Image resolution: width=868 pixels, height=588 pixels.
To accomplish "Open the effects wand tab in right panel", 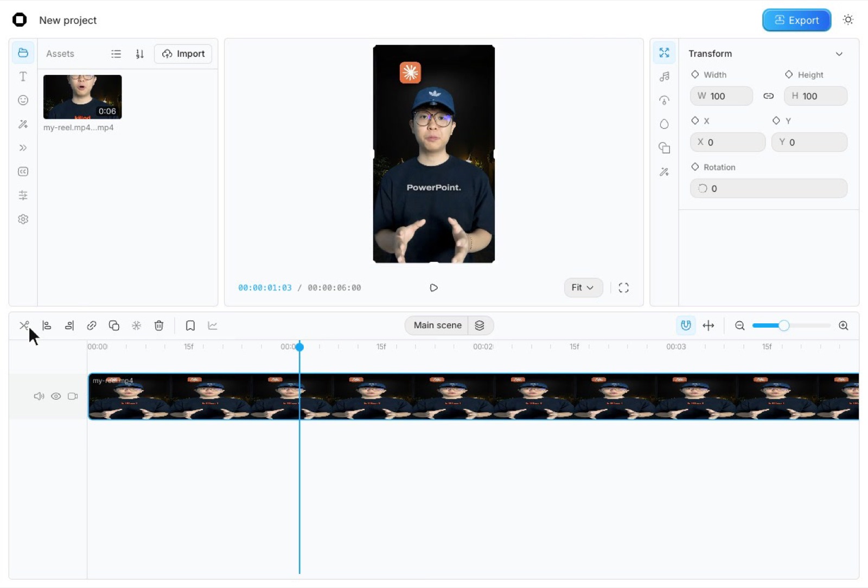I will [x=664, y=172].
